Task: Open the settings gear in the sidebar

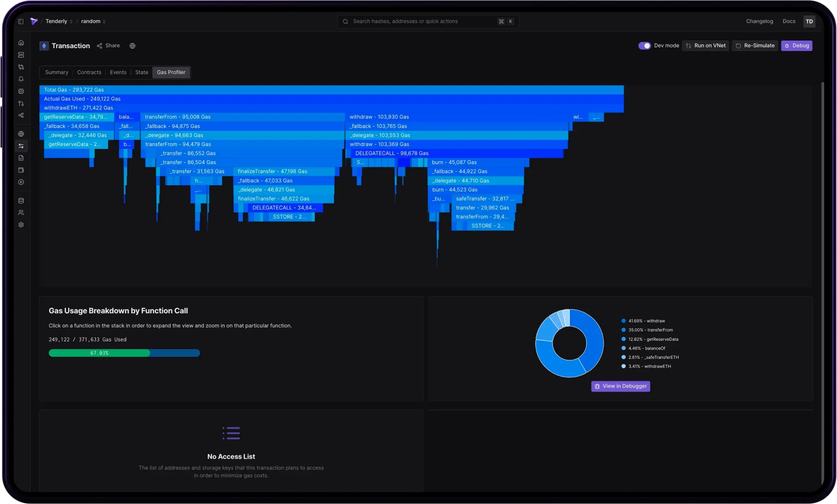Action: pos(21,225)
